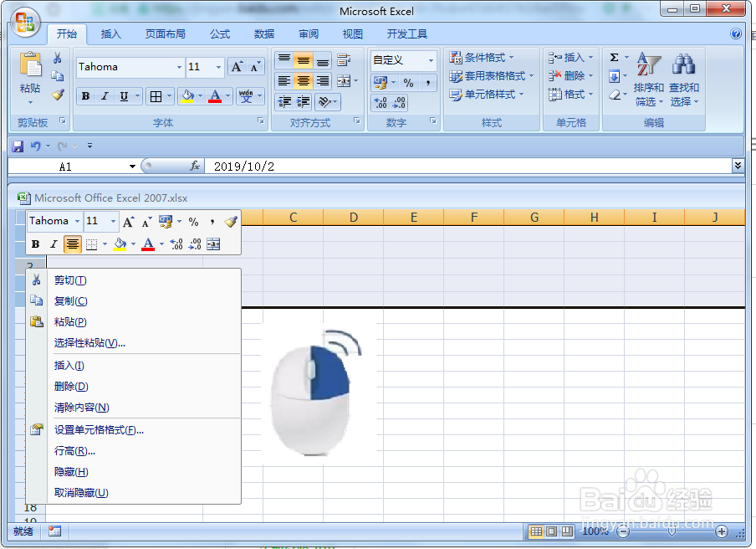Choose 隐藏(H) from the context menu
The width and height of the screenshot is (756, 549).
(x=133, y=472)
